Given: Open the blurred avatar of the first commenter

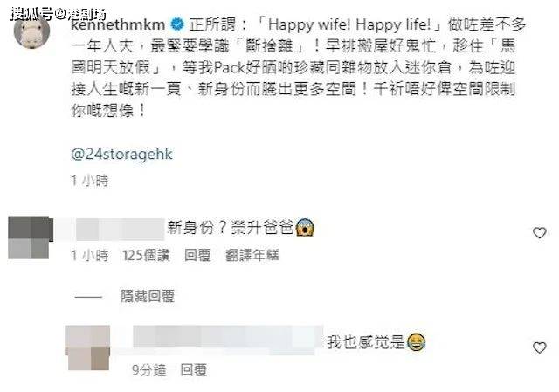Looking at the screenshot, I should coord(31,237).
